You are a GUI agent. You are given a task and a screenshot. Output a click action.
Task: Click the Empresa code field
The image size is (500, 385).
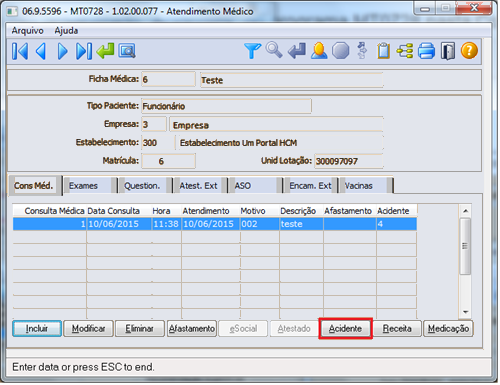[x=154, y=124]
